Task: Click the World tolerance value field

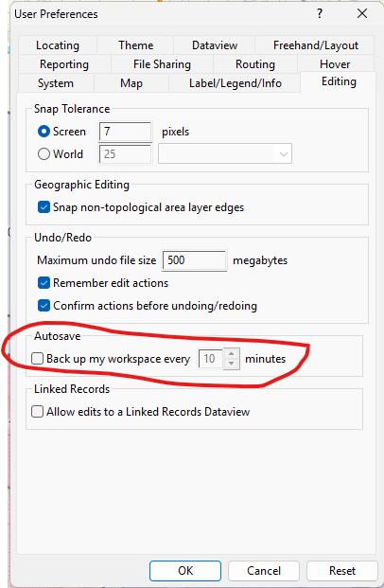Action: 126,153
